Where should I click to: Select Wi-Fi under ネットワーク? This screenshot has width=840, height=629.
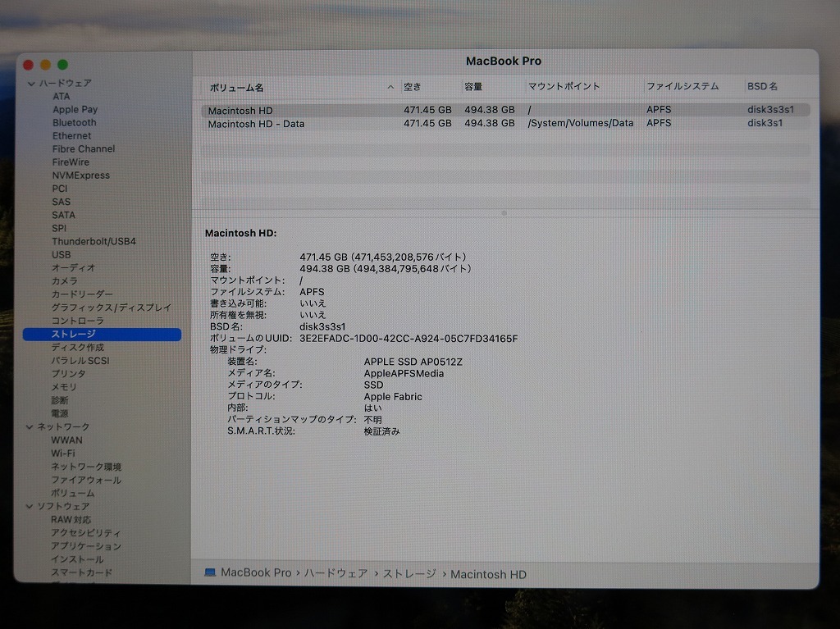62,454
